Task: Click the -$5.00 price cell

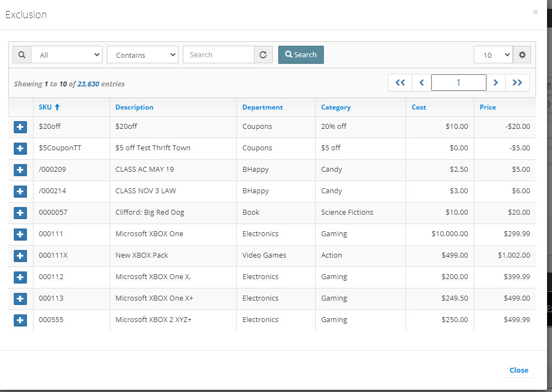Action: point(519,148)
